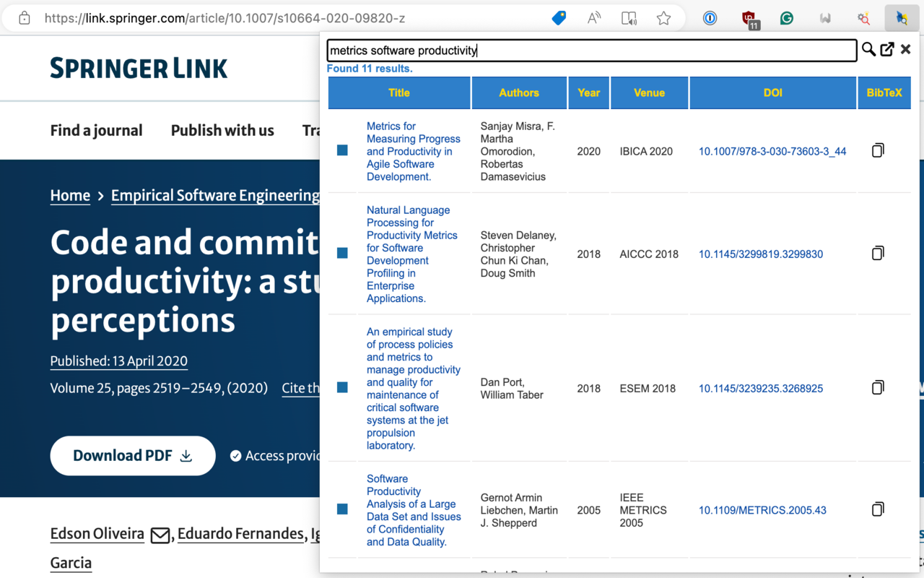This screenshot has height=578, width=924.
Task: Select the 'Found 11 results.' text
Action: point(370,69)
